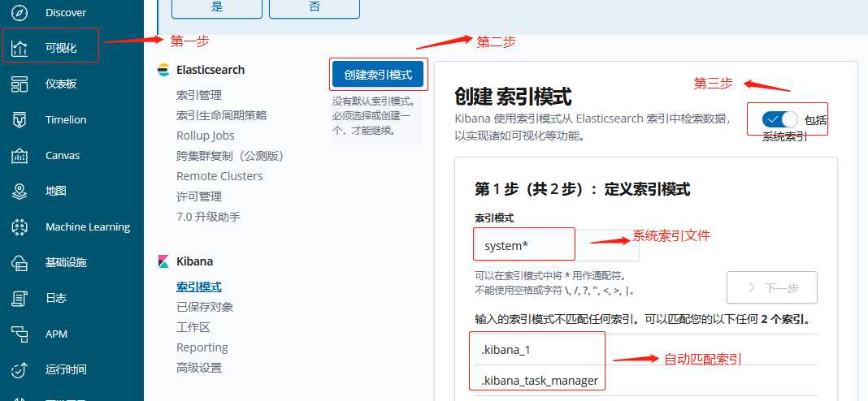The width and height of the screenshot is (868, 401).
Task: Select 索引模式 under Kibana
Action: [199, 287]
